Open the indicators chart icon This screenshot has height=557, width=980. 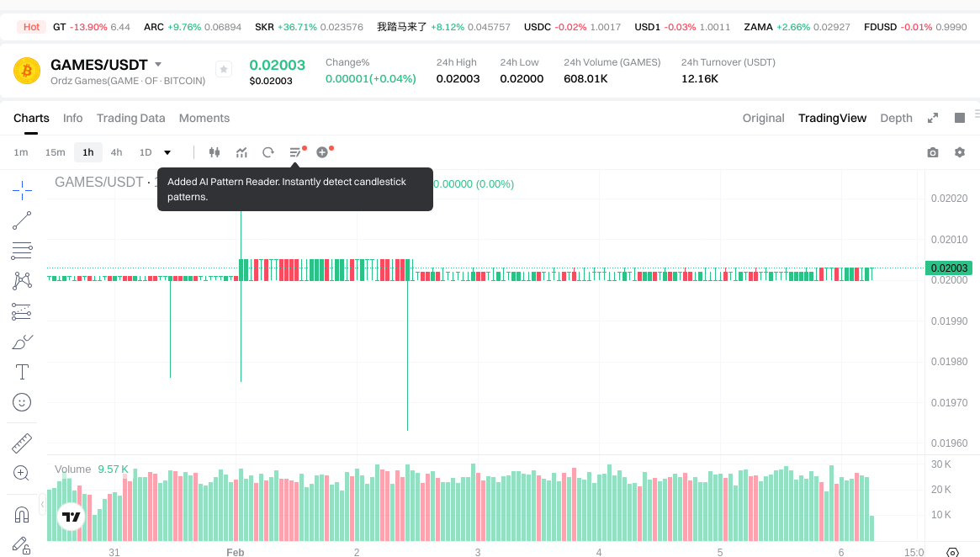[241, 152]
